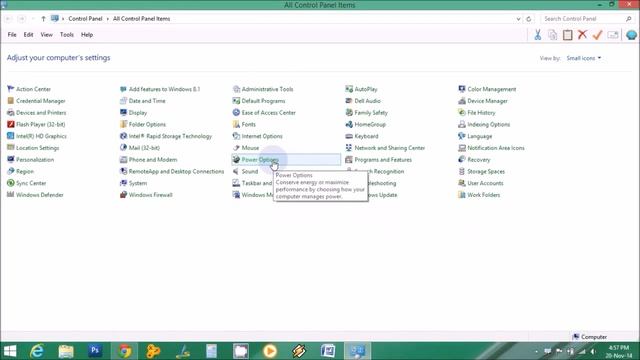Open Device Manager
This screenshot has height=360, width=640.
coord(483,101)
